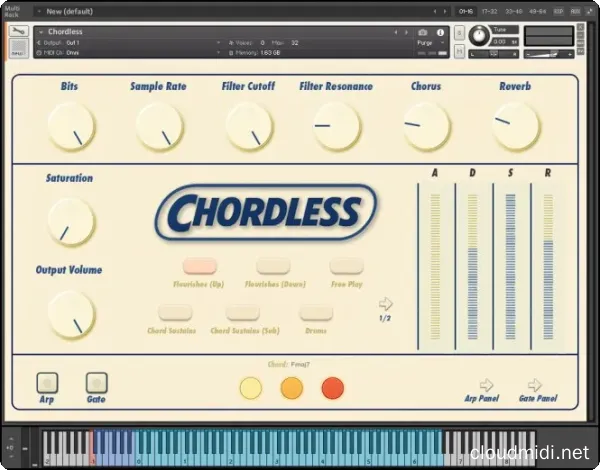Click the Gate Panel arrow icon
Viewport: 600px width, 470px height.
[535, 385]
